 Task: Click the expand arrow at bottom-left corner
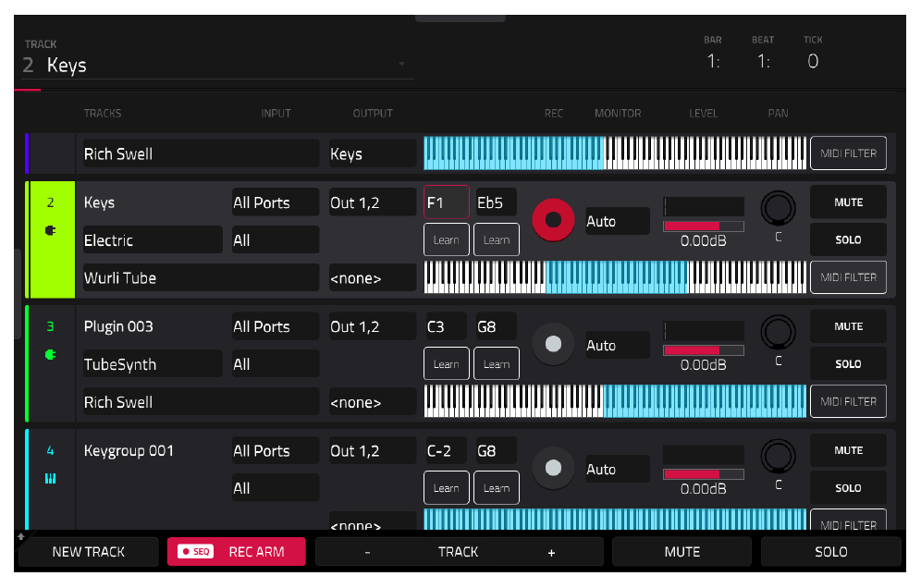point(21,536)
